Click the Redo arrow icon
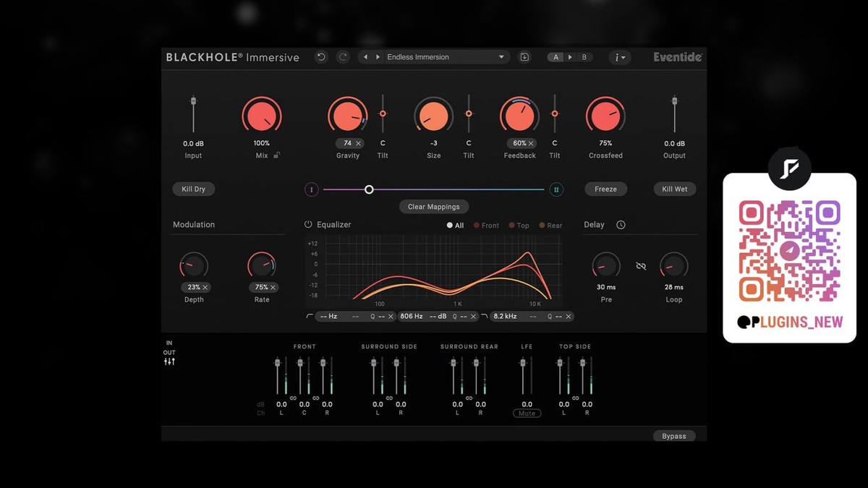Image resolution: width=868 pixels, height=488 pixels. pyautogui.click(x=344, y=57)
